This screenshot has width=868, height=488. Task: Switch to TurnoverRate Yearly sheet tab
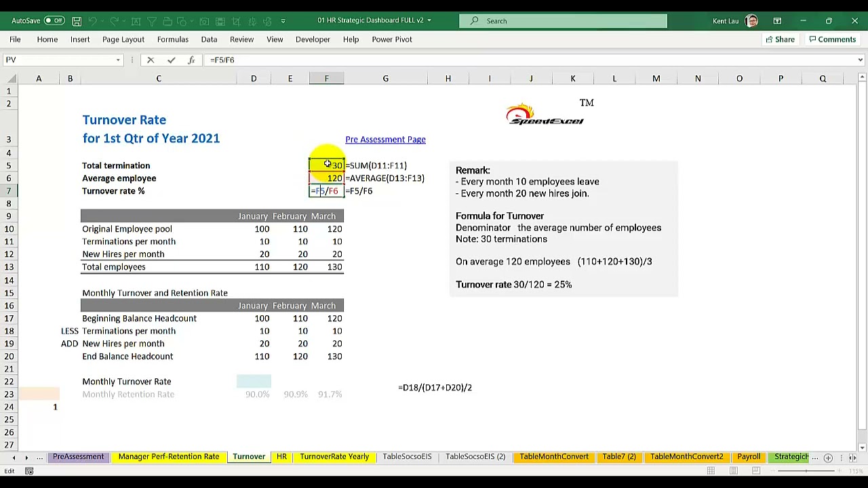[334, 457]
